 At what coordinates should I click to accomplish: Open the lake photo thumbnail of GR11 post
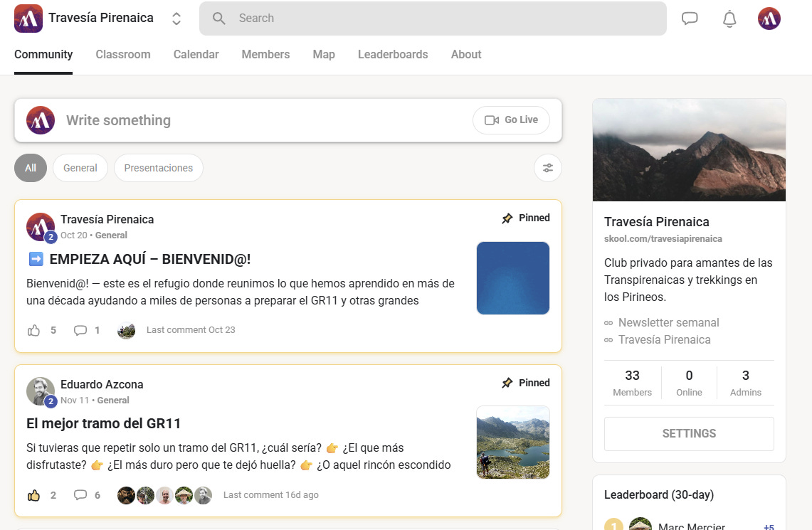512,442
